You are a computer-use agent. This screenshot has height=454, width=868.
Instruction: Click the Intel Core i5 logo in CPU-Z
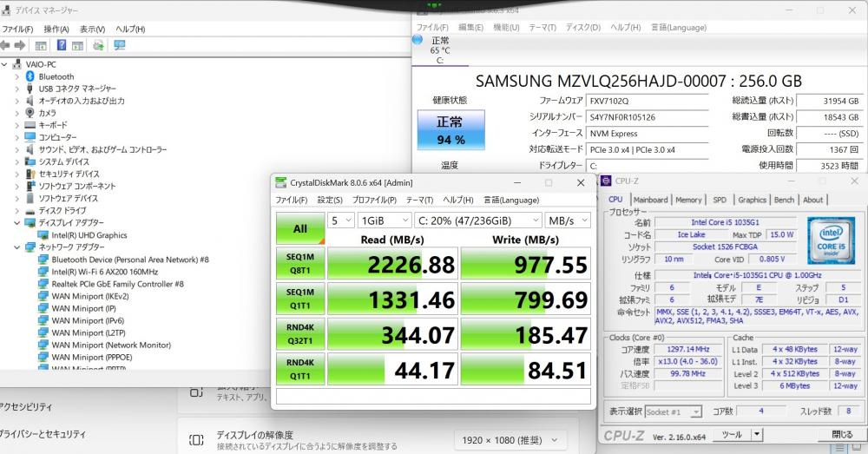tap(831, 240)
